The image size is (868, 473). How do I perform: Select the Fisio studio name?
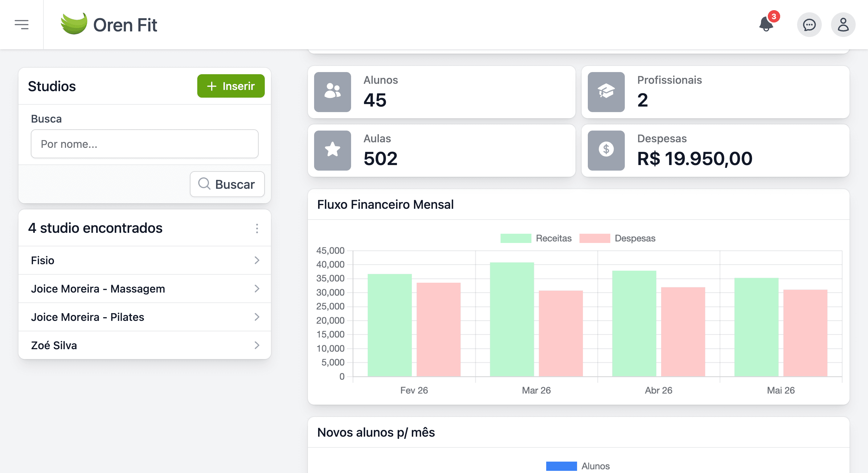[43, 260]
